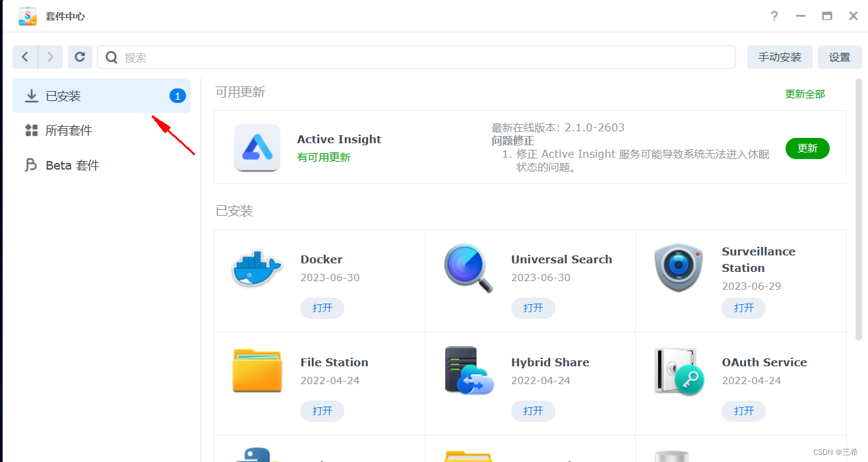The width and height of the screenshot is (868, 462).
Task: Click the Hybrid Share icon
Action: coord(468,371)
